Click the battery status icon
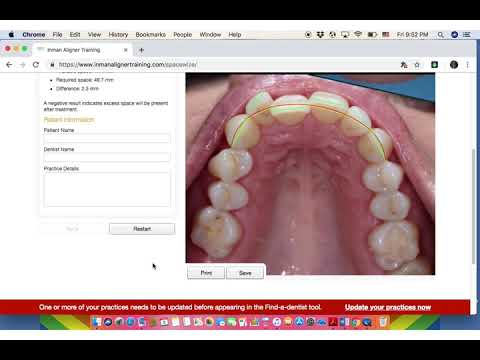Screen dimensions: 480x360 [x=372, y=35]
